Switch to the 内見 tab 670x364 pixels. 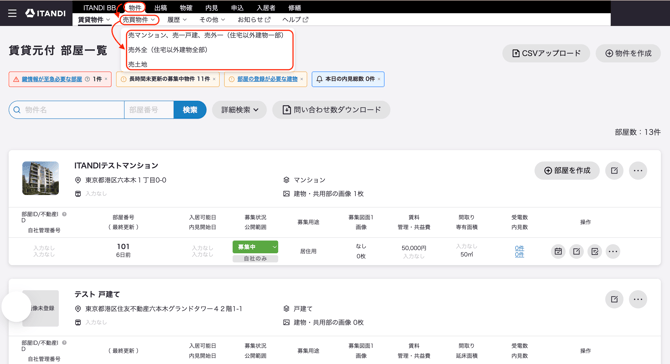212,8
